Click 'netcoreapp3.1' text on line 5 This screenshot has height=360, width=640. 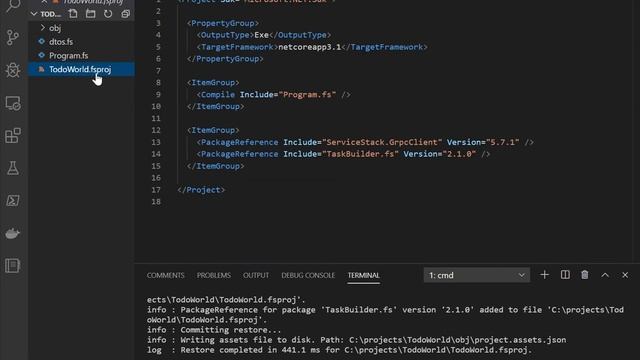click(309, 47)
